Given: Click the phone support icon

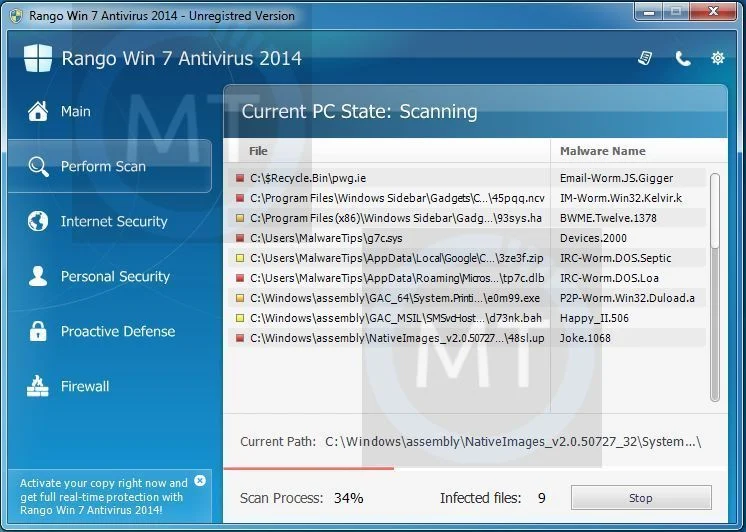Looking at the screenshot, I should pos(683,59).
